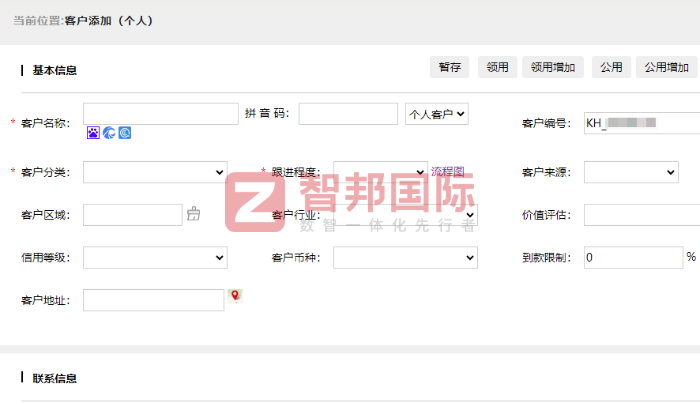This screenshot has height=404, width=700.
Task: Click the Baidu paw search icon
Action: 93,132
